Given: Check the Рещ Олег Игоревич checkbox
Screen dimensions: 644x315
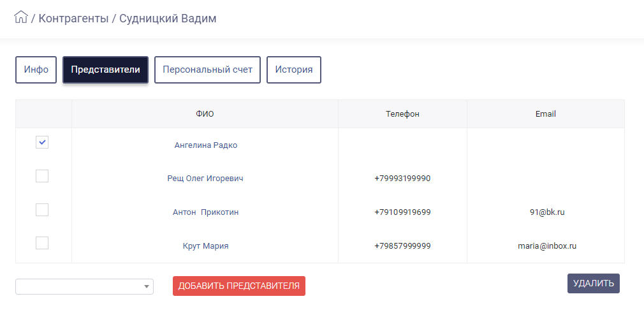Looking at the screenshot, I should 42,176.
